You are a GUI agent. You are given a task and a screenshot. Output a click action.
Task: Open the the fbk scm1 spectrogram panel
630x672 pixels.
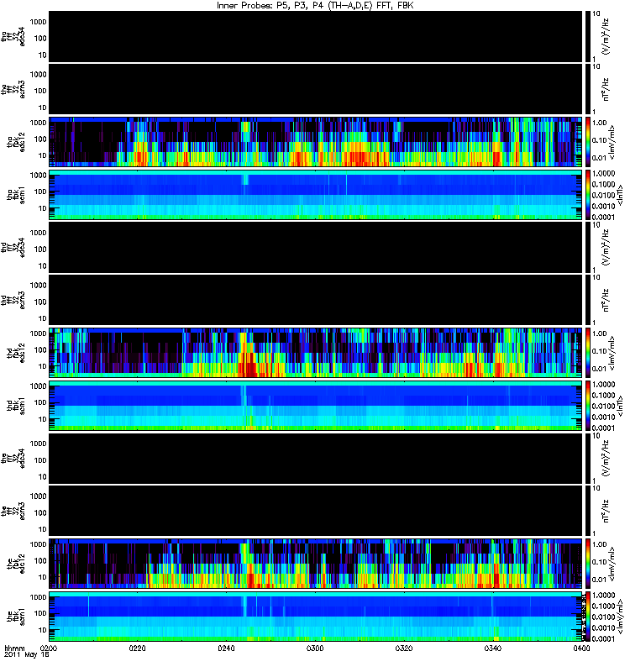[x=316, y=616]
